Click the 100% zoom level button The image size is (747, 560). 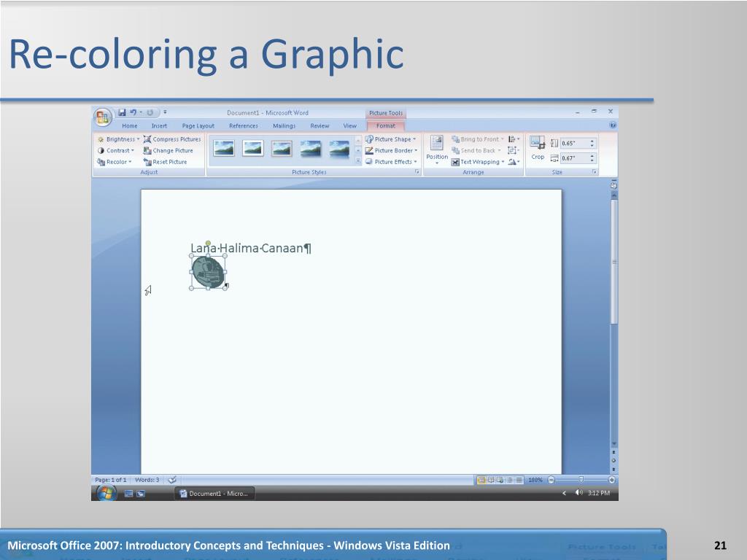coord(535,480)
